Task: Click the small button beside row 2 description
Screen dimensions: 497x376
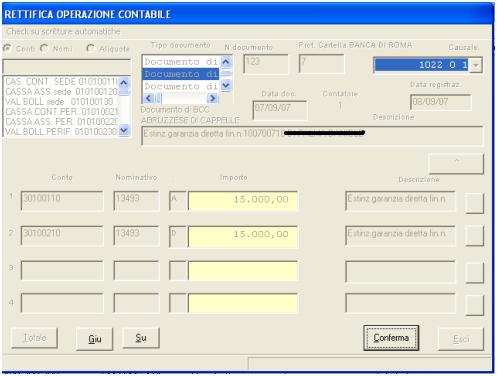Action: [474, 235]
